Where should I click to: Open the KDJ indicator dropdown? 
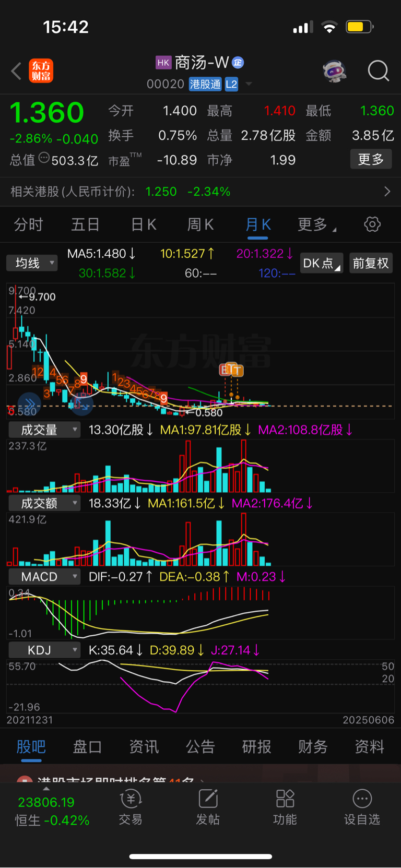click(44, 650)
